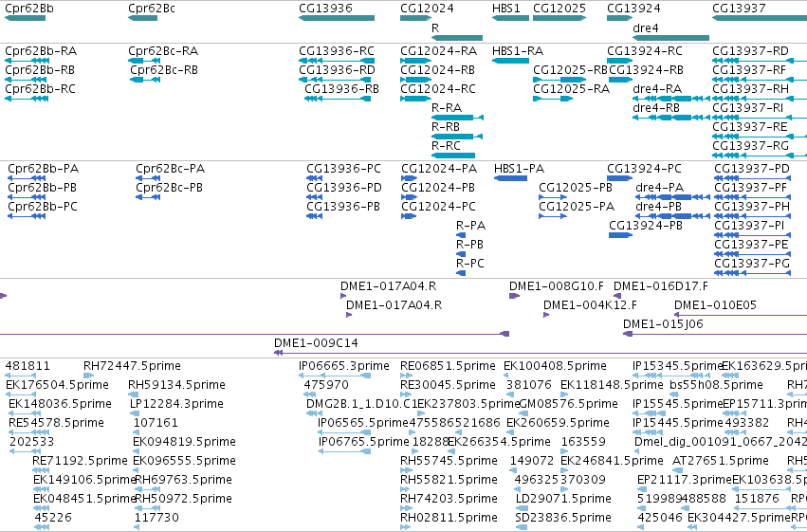Open EST IP06665.3prime
This screenshot has width=807, height=532.
tap(344, 366)
